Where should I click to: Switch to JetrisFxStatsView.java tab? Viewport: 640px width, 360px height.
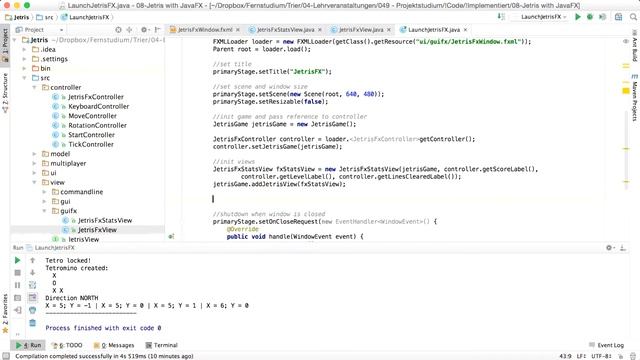point(285,30)
